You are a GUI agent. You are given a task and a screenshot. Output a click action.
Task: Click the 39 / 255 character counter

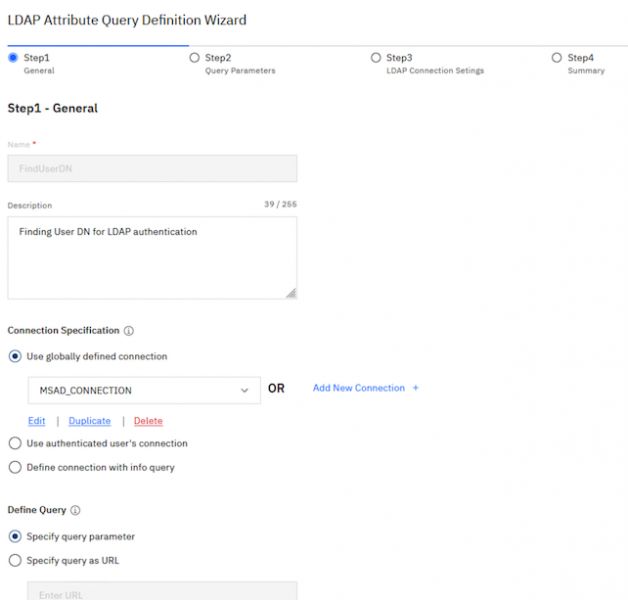(x=280, y=204)
